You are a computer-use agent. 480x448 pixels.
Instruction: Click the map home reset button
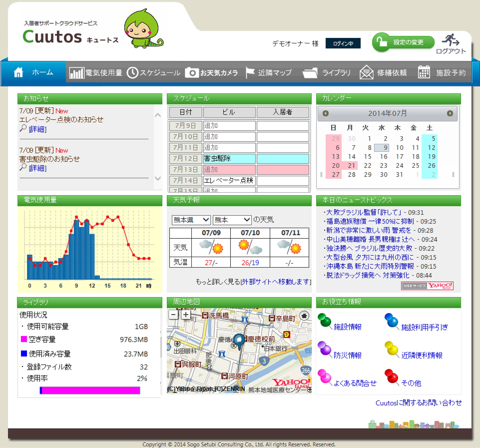point(304,316)
